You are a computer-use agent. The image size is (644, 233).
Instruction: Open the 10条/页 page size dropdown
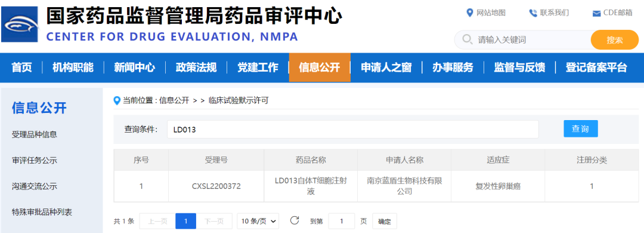point(258,221)
